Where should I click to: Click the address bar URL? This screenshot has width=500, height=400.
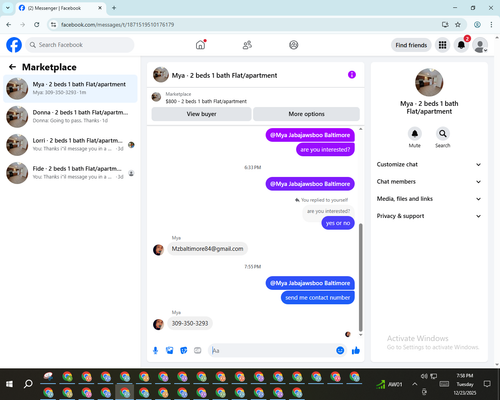pos(117,25)
